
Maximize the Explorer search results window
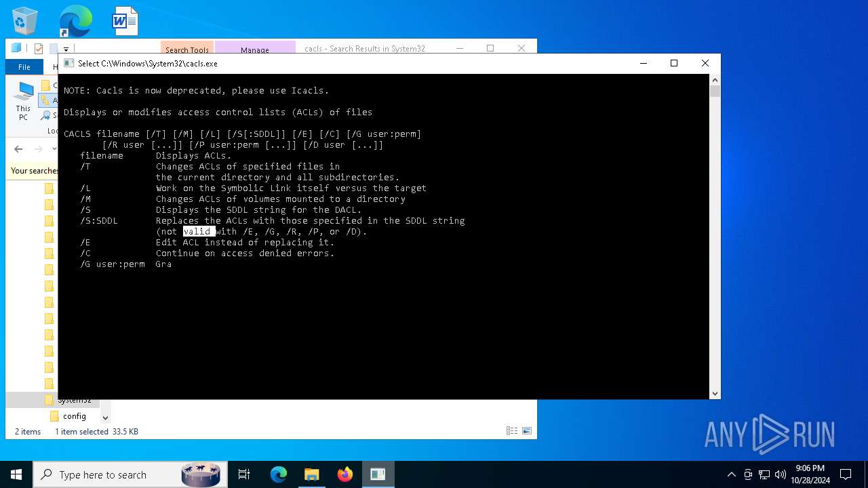[490, 48]
